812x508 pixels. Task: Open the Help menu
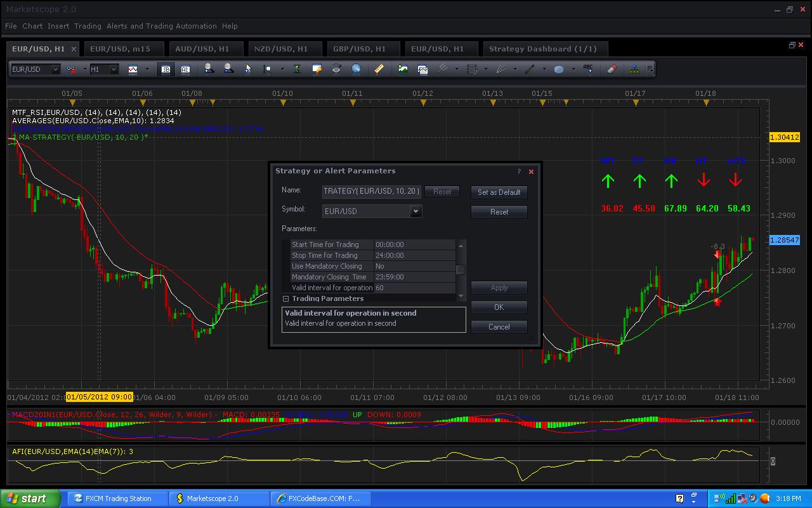230,26
